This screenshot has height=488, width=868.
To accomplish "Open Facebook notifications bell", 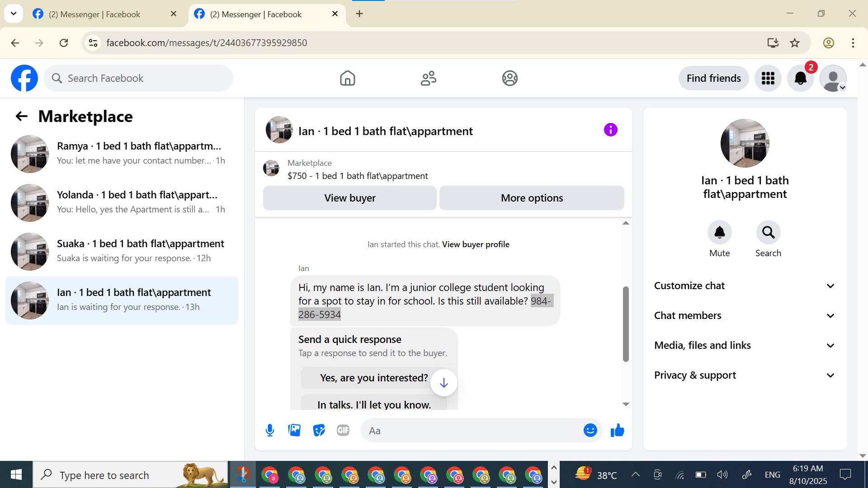I will 800,78.
